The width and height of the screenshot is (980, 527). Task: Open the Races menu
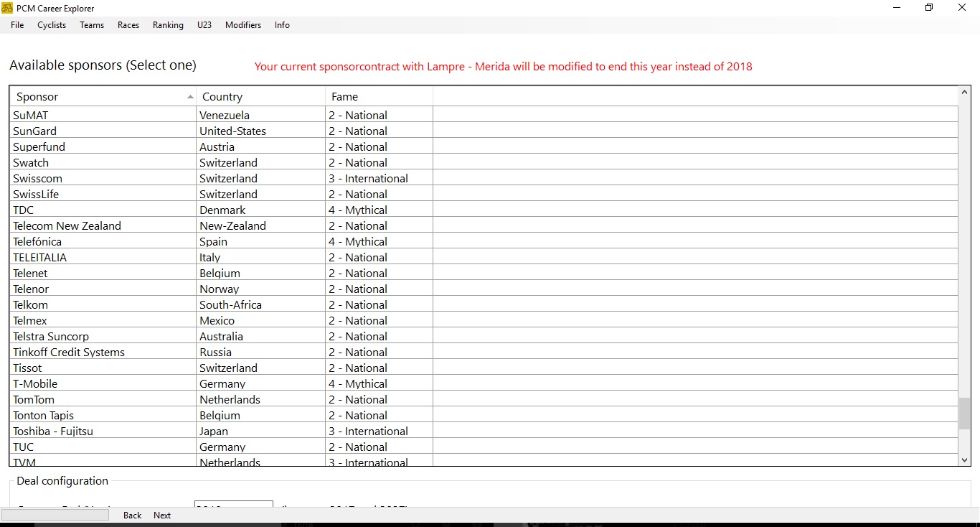[x=128, y=25]
